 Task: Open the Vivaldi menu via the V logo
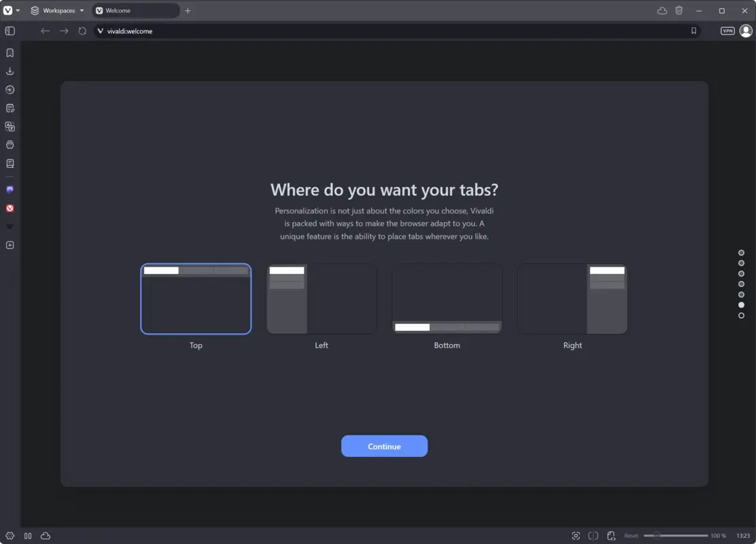(8, 10)
